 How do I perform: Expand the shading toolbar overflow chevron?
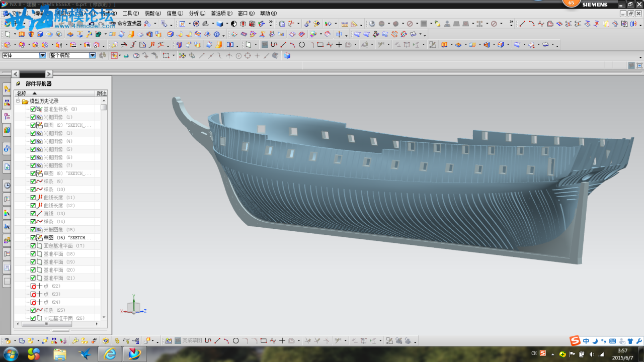[511, 23]
